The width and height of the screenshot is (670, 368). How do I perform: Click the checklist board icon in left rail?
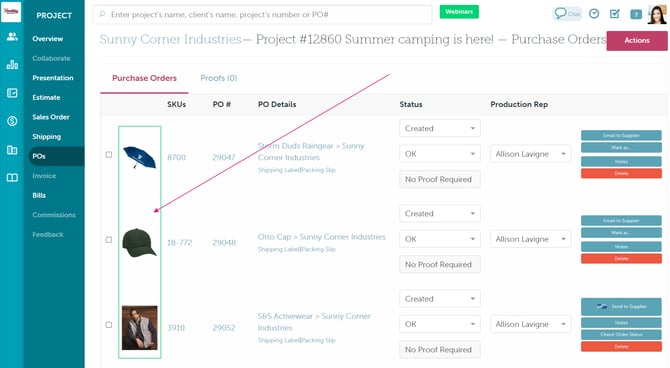click(12, 93)
